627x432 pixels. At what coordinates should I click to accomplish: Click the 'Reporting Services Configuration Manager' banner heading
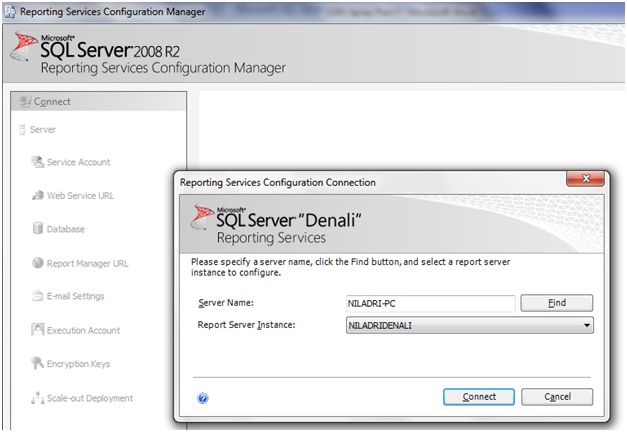coord(163,68)
